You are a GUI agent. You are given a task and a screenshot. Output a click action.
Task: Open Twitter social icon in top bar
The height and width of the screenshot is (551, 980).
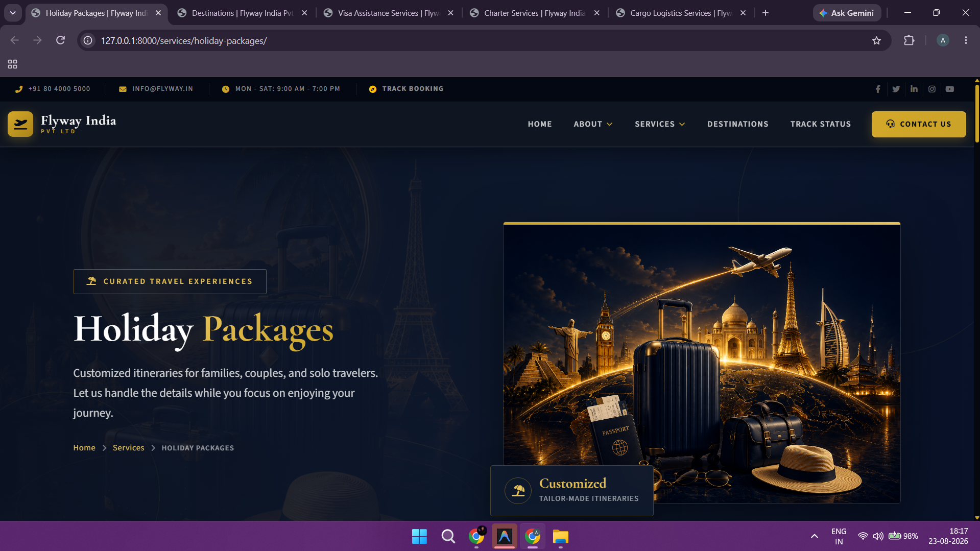896,89
